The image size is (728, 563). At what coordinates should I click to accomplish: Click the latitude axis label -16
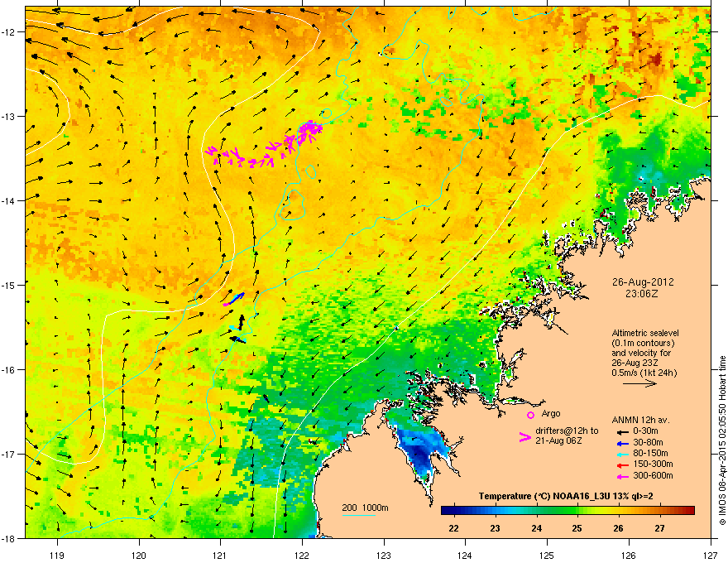[8, 370]
